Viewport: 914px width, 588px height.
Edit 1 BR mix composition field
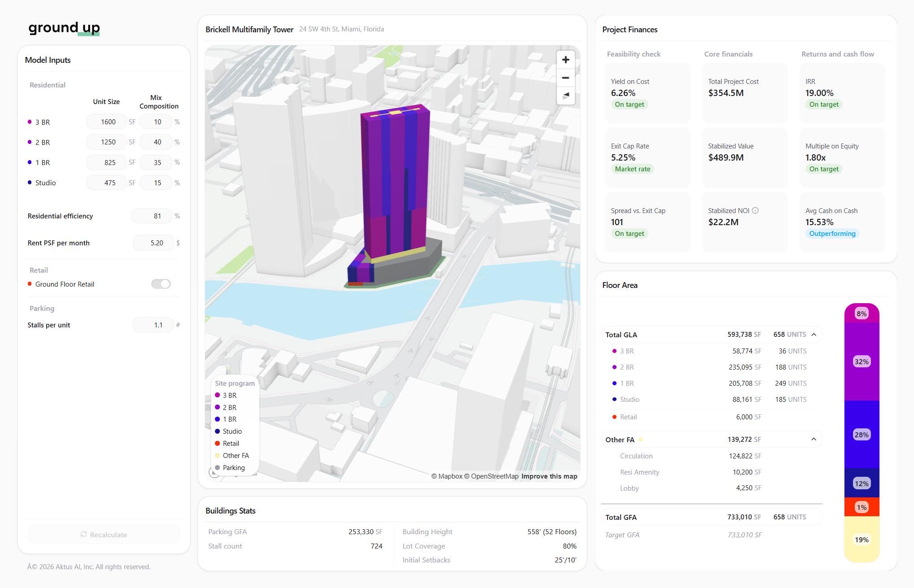pyautogui.click(x=156, y=162)
